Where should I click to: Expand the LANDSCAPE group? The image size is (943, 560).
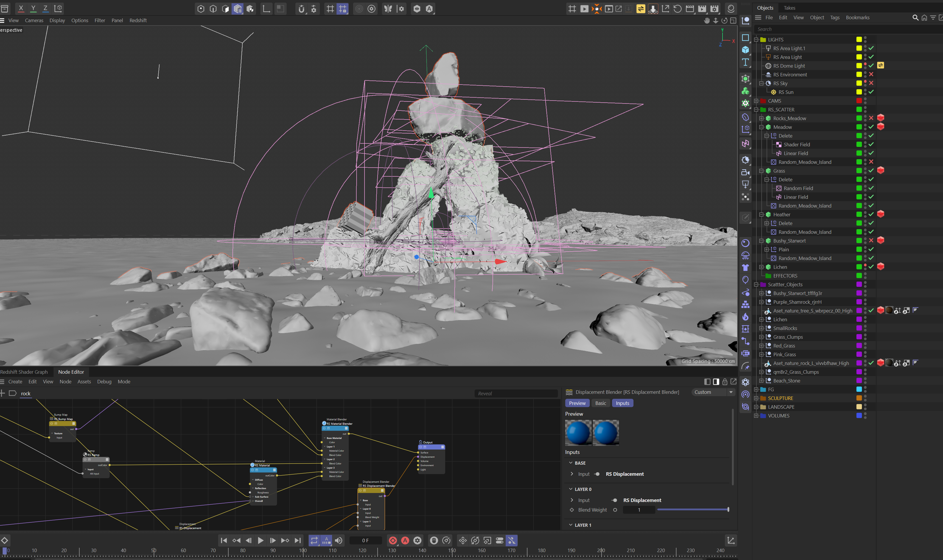coord(756,407)
